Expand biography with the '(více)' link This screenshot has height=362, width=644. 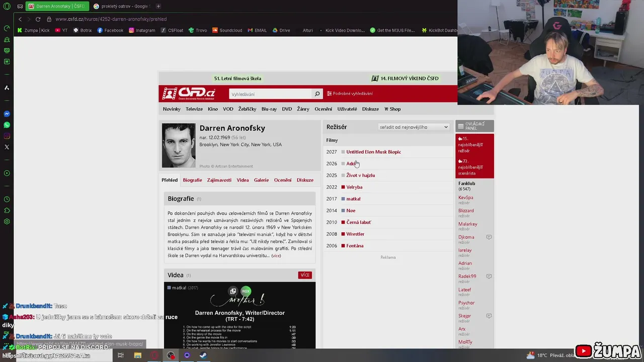pyautogui.click(x=276, y=255)
